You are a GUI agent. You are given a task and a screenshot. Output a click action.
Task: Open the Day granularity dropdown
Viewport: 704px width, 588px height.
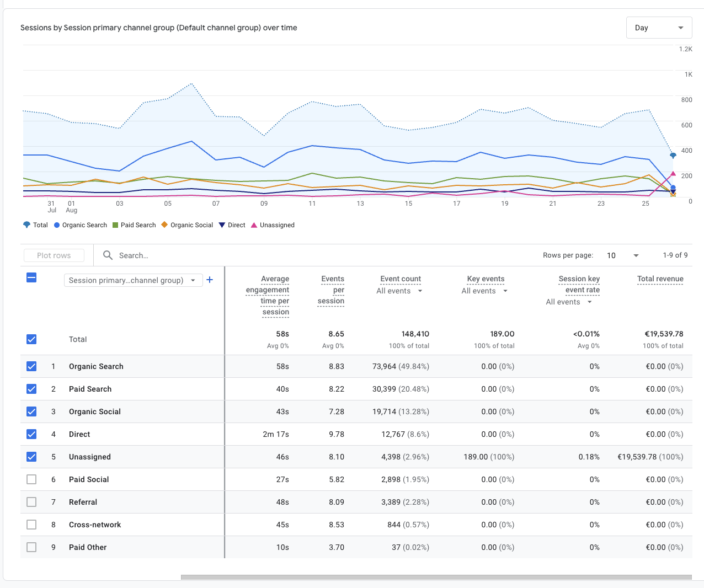(659, 28)
